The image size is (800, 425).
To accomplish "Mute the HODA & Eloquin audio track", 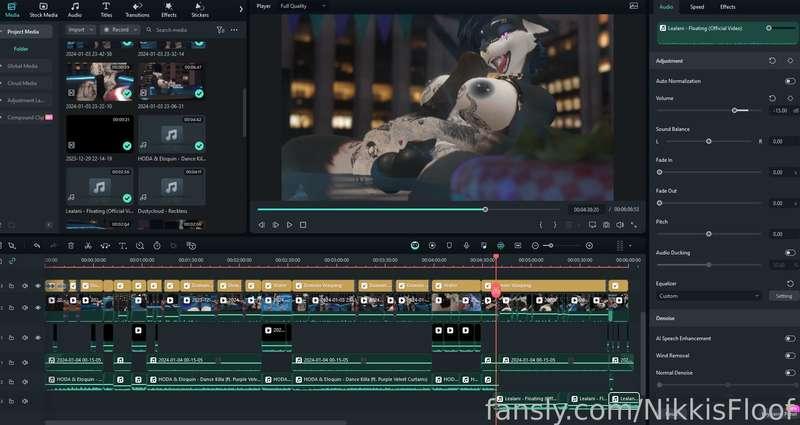I will pyautogui.click(x=24, y=382).
